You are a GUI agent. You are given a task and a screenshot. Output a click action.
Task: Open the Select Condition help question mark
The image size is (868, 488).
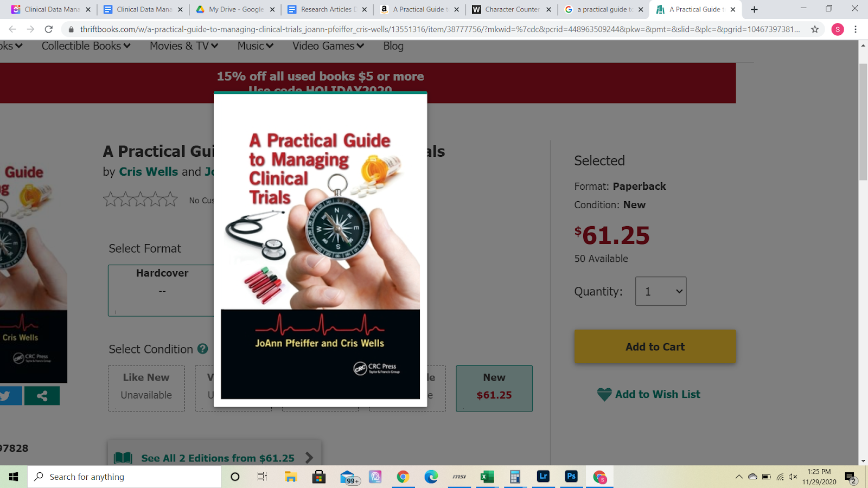[x=203, y=349]
